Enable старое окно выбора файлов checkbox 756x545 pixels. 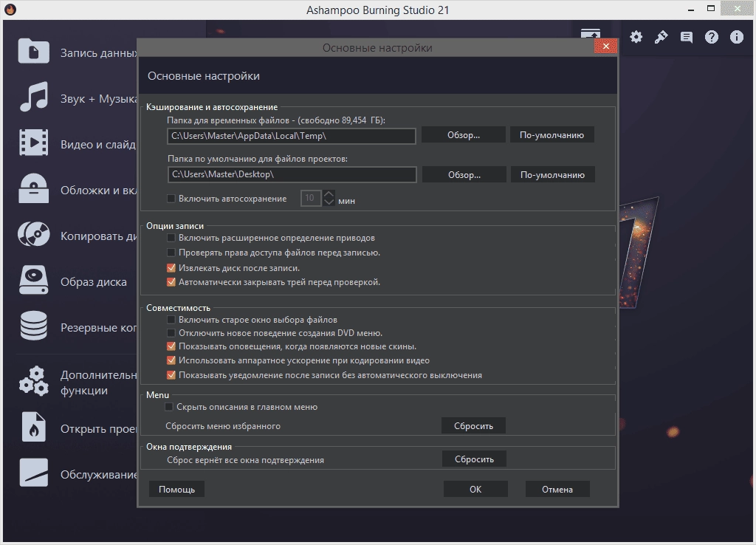[x=171, y=319]
